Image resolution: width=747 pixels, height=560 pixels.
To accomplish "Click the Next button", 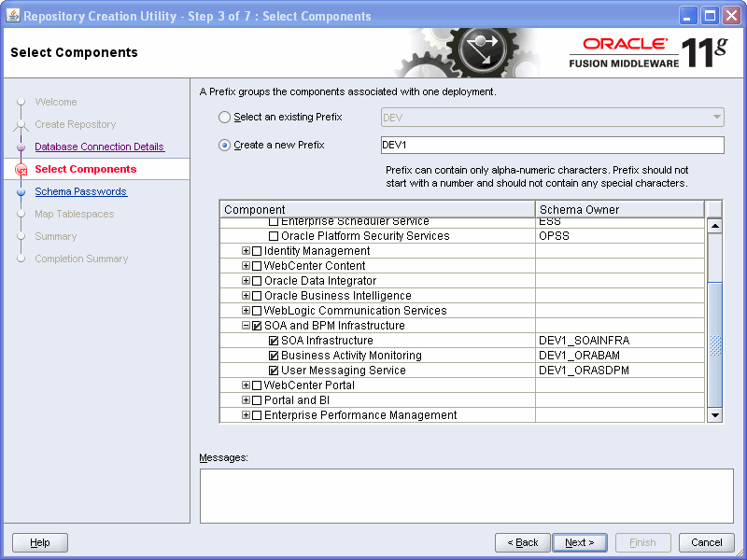I will pos(580,542).
